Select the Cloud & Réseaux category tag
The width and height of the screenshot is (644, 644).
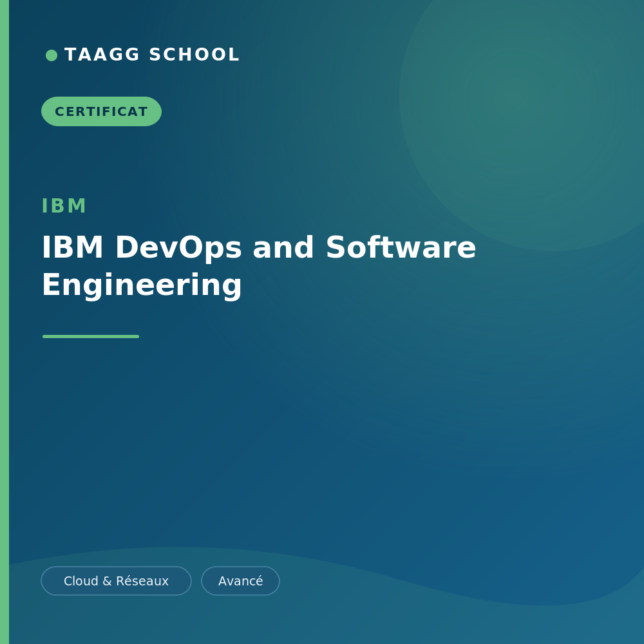tap(116, 581)
